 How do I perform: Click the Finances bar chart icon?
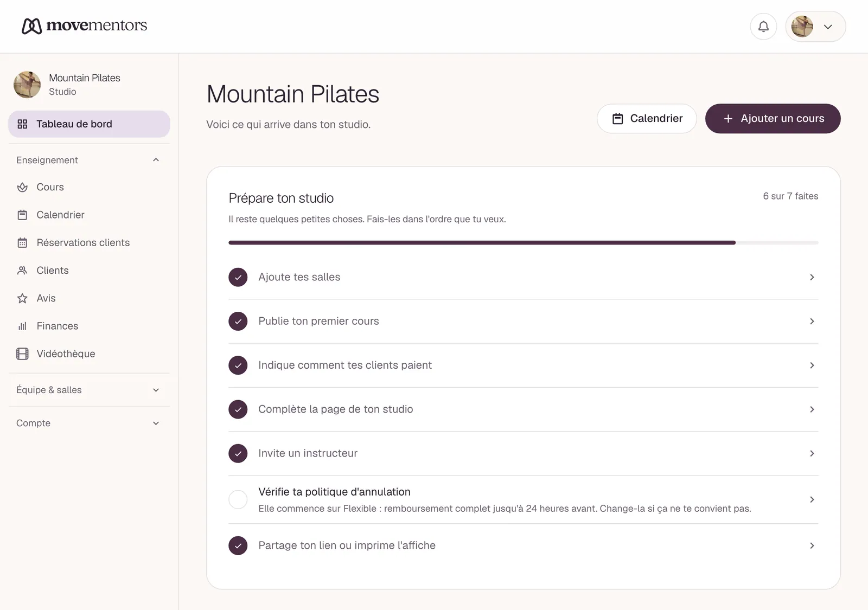point(22,326)
